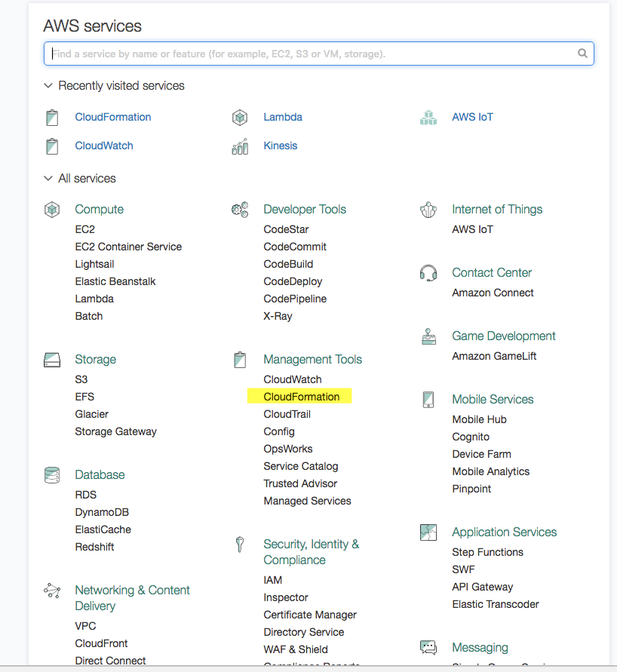Open CloudFront
The image size is (617, 672).
[x=101, y=643]
